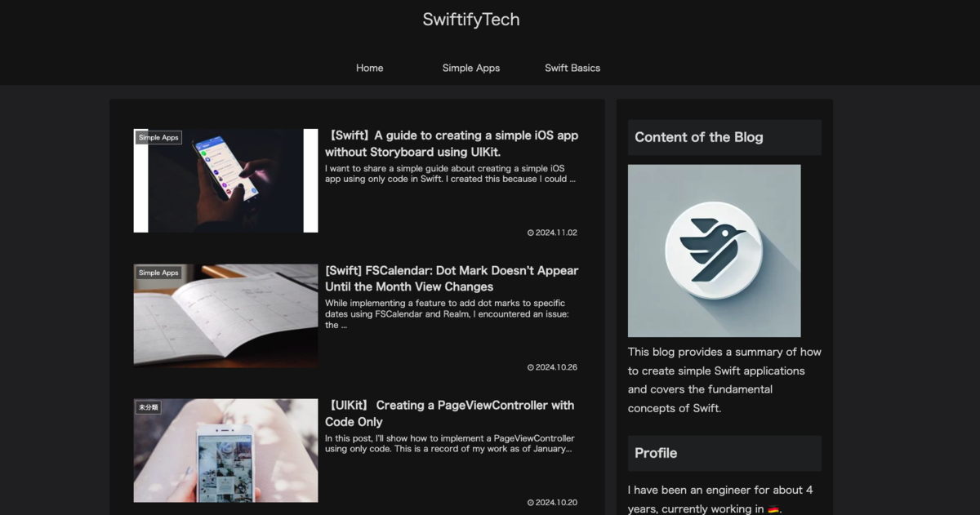Click the German flag emoji in Profile
This screenshot has width=980, height=515.
(773, 509)
